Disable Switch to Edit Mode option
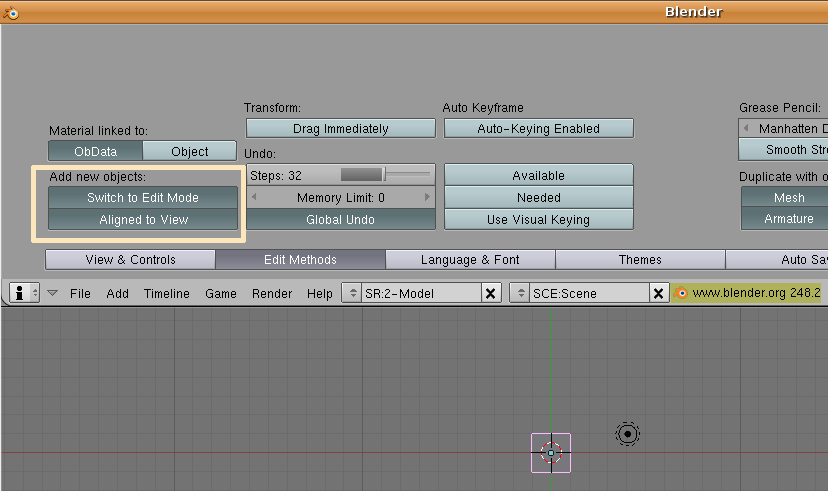The height and width of the screenshot is (491, 828). (x=143, y=197)
